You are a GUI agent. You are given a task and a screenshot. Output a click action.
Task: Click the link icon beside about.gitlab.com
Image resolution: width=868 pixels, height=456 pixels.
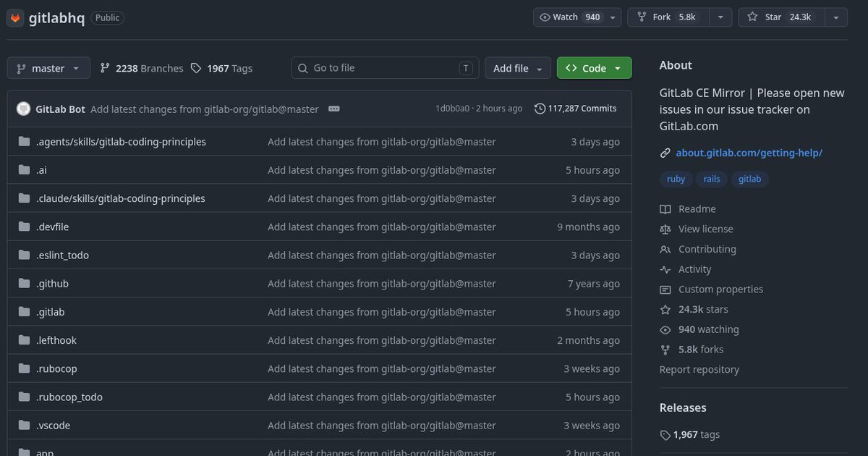point(665,153)
